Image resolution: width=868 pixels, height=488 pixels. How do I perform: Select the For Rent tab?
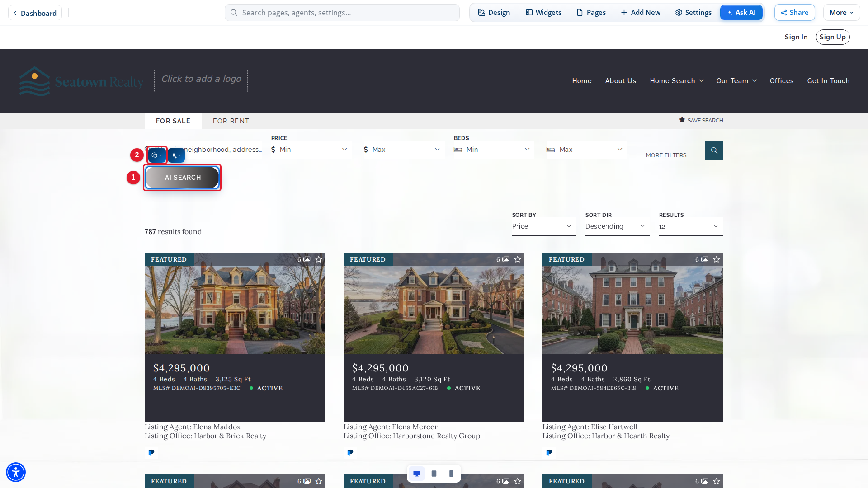point(231,121)
